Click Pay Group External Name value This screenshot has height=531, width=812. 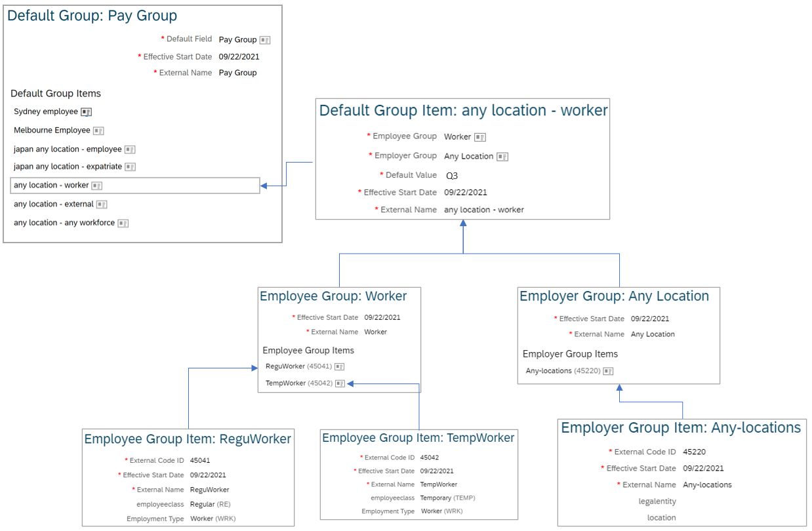pos(237,73)
